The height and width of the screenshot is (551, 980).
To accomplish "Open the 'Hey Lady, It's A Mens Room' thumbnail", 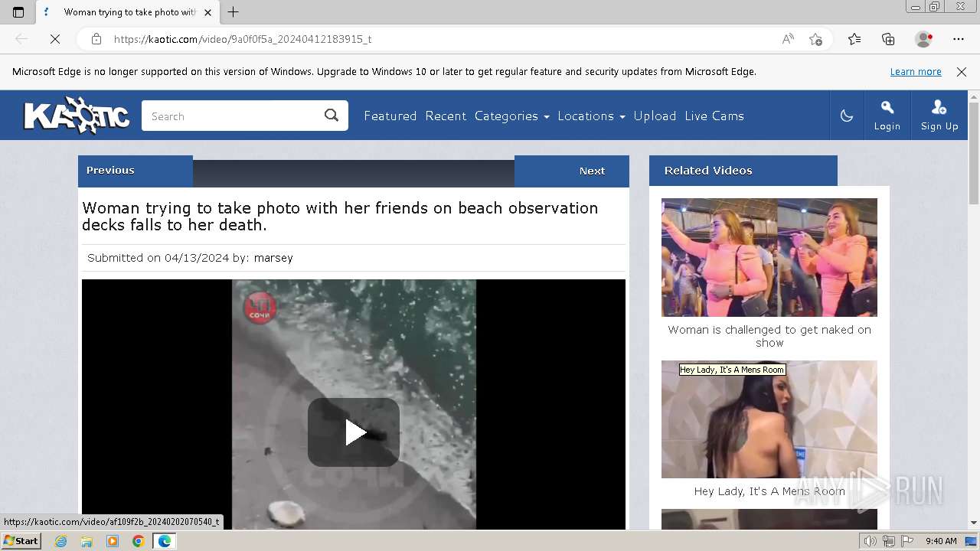I will [x=769, y=419].
